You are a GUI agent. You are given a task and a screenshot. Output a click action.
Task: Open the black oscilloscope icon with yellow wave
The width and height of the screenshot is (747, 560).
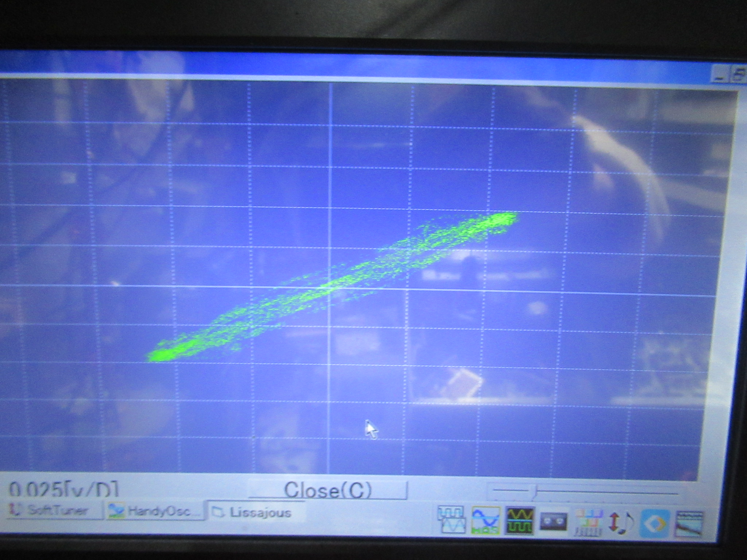[x=520, y=521]
